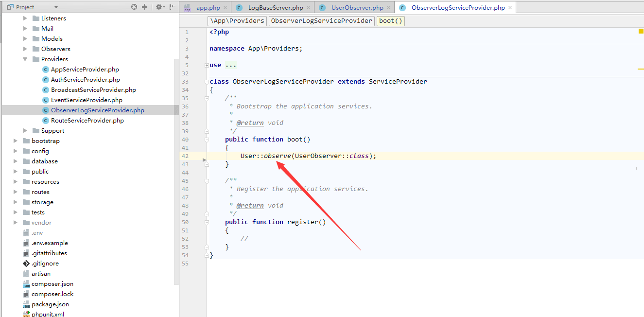The height and width of the screenshot is (317, 644).
Task: Fold the boot() function body
Action: pyautogui.click(x=207, y=140)
